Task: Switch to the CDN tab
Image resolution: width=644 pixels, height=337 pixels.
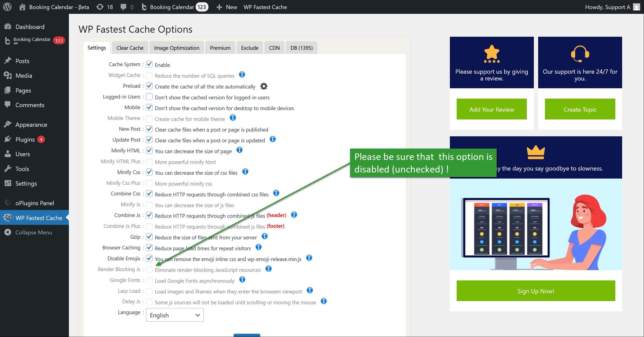Action: pyautogui.click(x=274, y=48)
